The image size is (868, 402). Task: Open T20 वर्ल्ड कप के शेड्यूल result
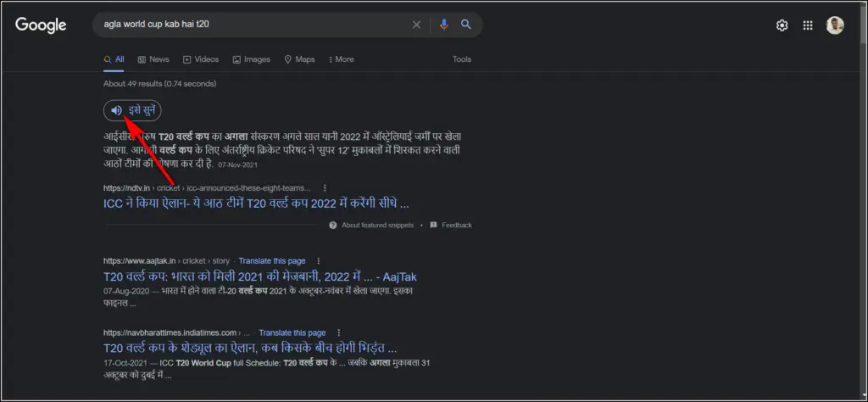coord(250,349)
